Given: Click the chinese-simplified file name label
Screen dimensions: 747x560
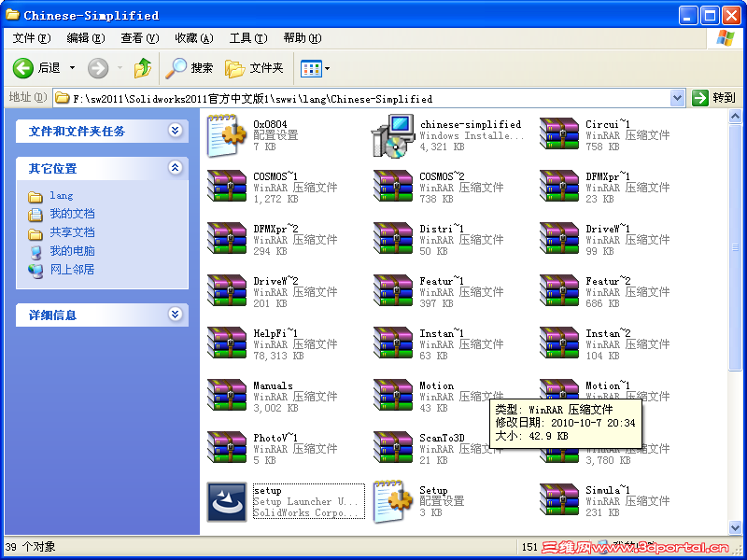Looking at the screenshot, I should [471, 124].
